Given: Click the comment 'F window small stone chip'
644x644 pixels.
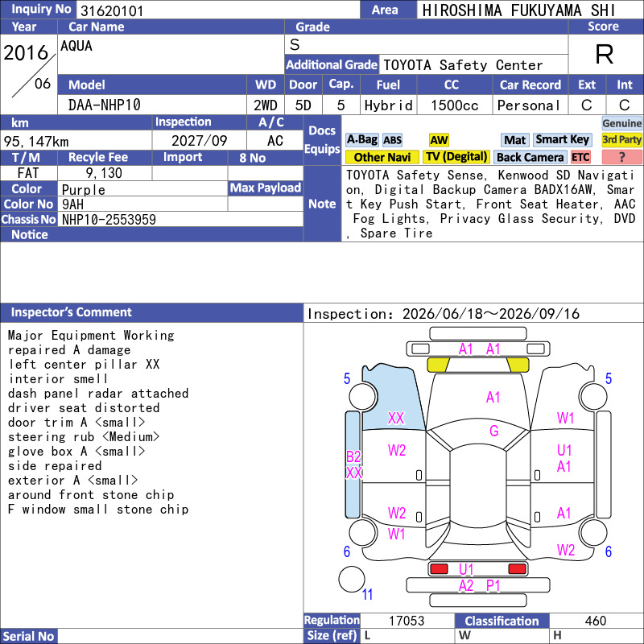Looking at the screenshot, I should [x=98, y=510].
